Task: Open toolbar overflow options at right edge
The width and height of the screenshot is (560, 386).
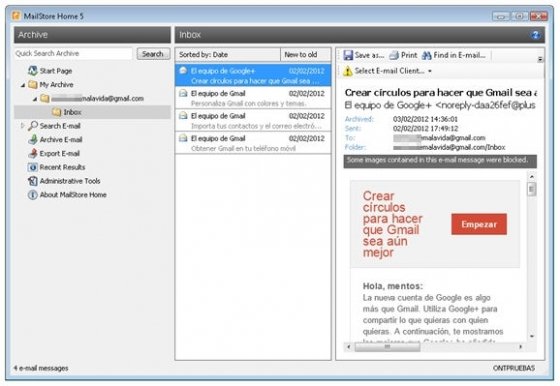Action: pos(540,59)
